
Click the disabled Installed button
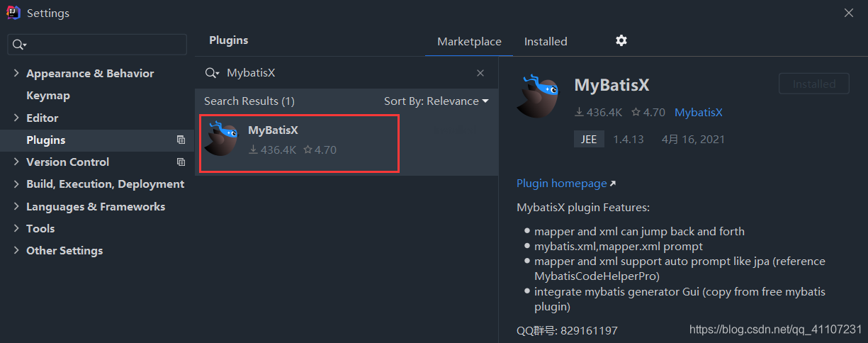tap(813, 84)
